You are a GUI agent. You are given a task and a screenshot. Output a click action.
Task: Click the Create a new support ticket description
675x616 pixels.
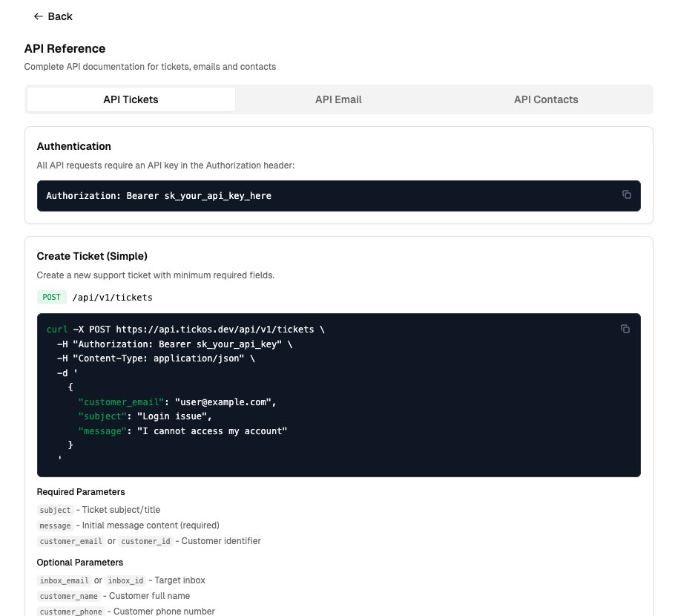point(156,275)
